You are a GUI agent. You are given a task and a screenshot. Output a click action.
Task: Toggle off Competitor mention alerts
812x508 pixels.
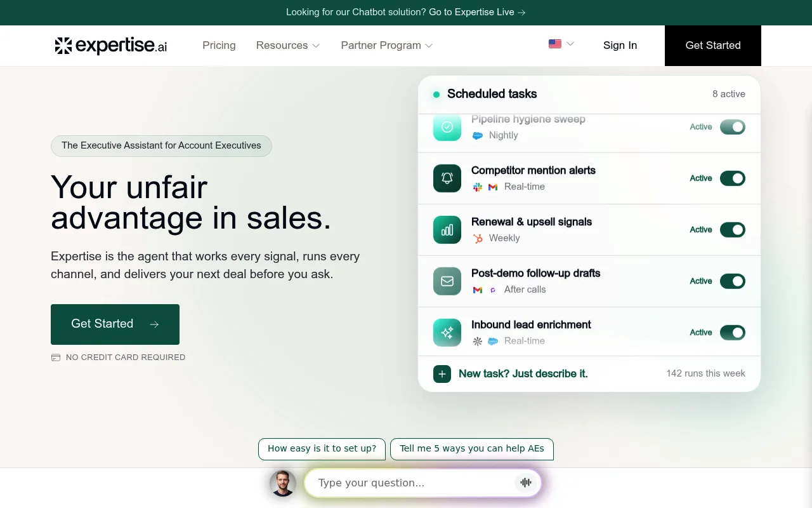(733, 178)
